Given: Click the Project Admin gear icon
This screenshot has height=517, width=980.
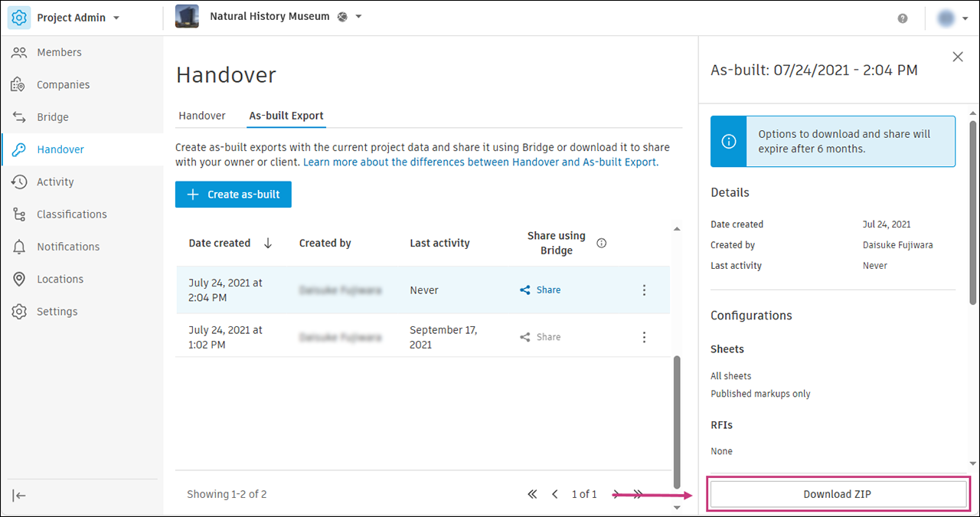Looking at the screenshot, I should tap(19, 17).
